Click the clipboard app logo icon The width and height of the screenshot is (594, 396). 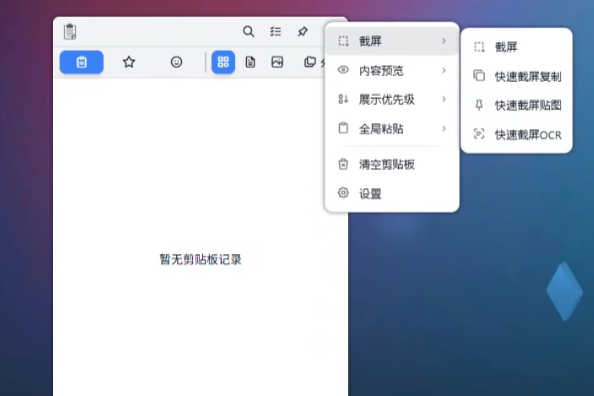click(x=70, y=31)
